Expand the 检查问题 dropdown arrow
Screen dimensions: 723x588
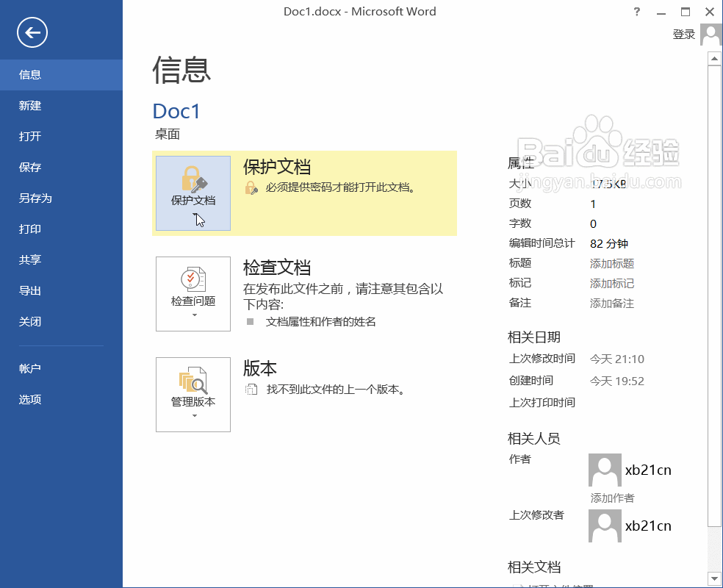(x=193, y=315)
